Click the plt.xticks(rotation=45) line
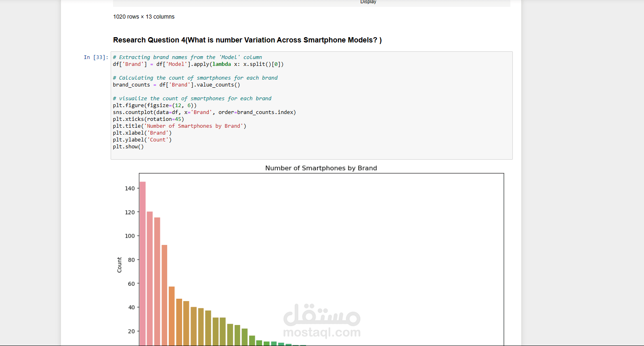 [149, 119]
